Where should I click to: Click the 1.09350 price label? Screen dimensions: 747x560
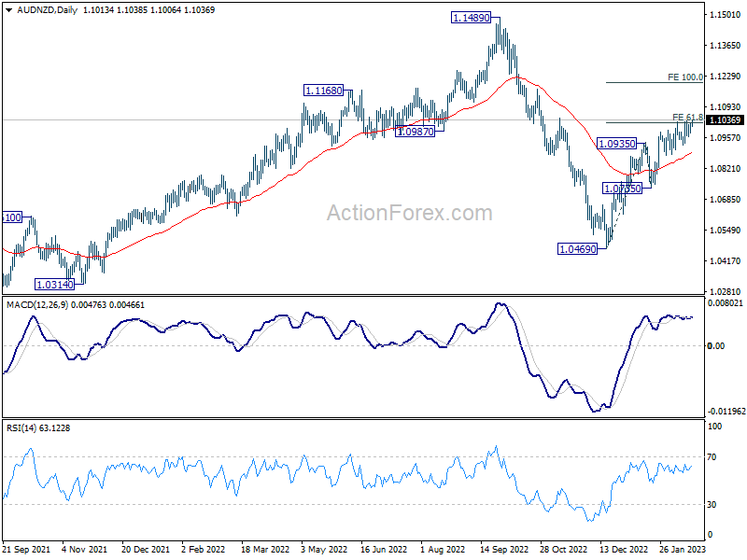point(617,144)
